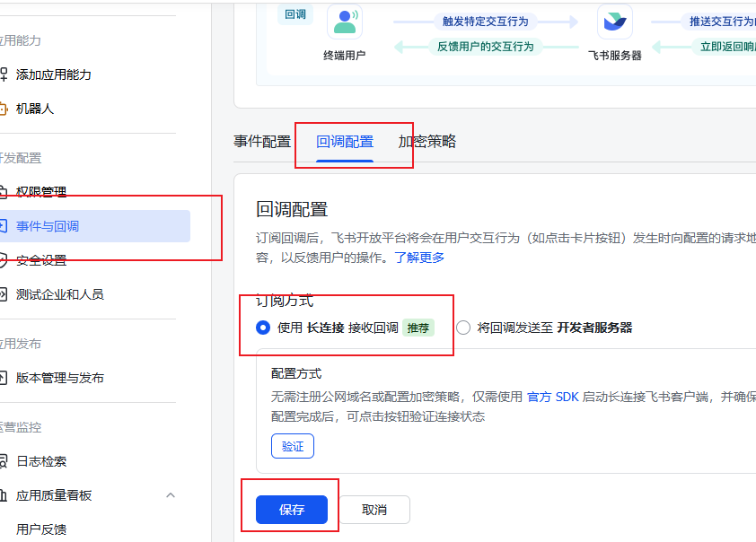Click the 订阅方式 heading
Screen dimensions: 756x542
[285, 301]
